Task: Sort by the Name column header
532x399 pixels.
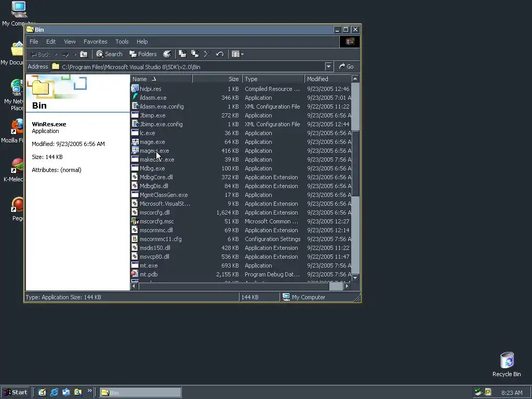Action: (161, 79)
